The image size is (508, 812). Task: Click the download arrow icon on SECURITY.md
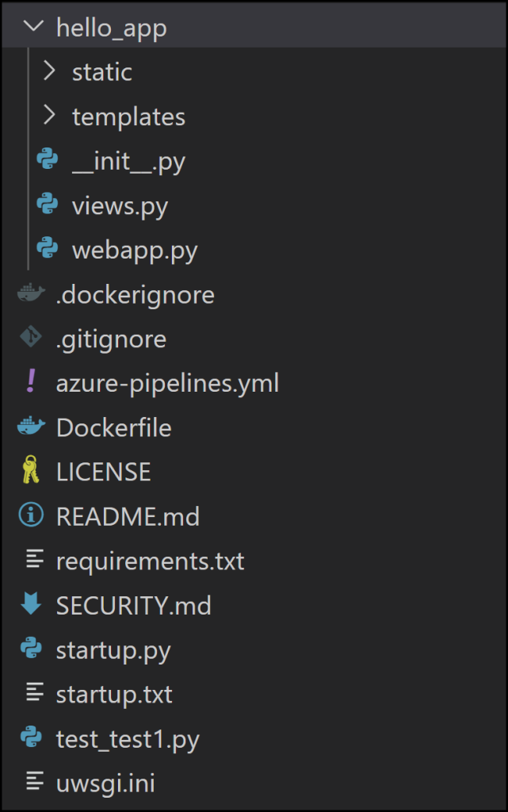tap(29, 605)
